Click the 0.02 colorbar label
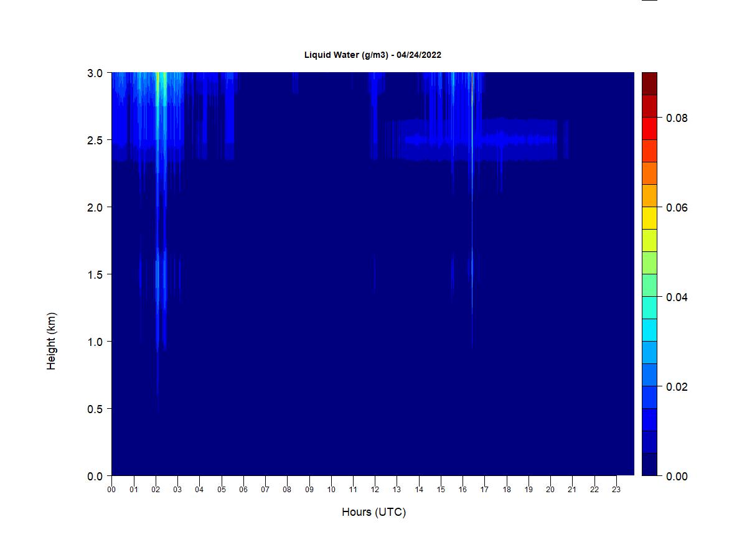The image size is (747, 560). pos(677,386)
